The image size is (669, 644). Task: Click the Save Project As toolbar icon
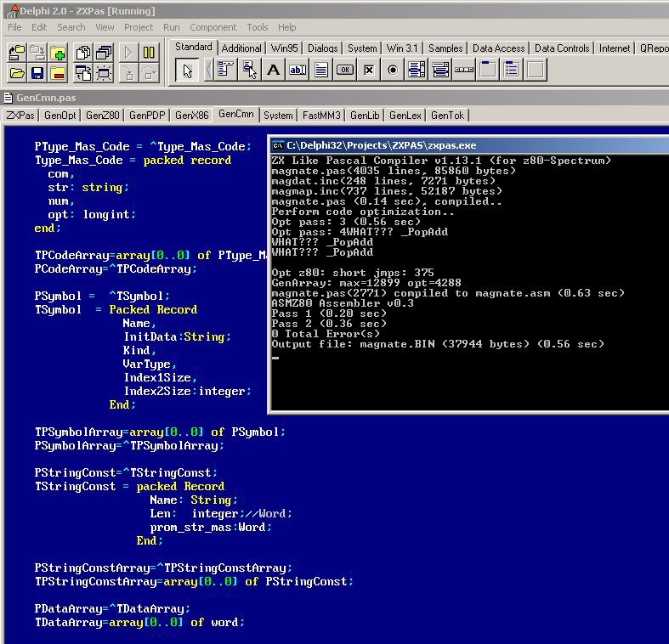37,53
